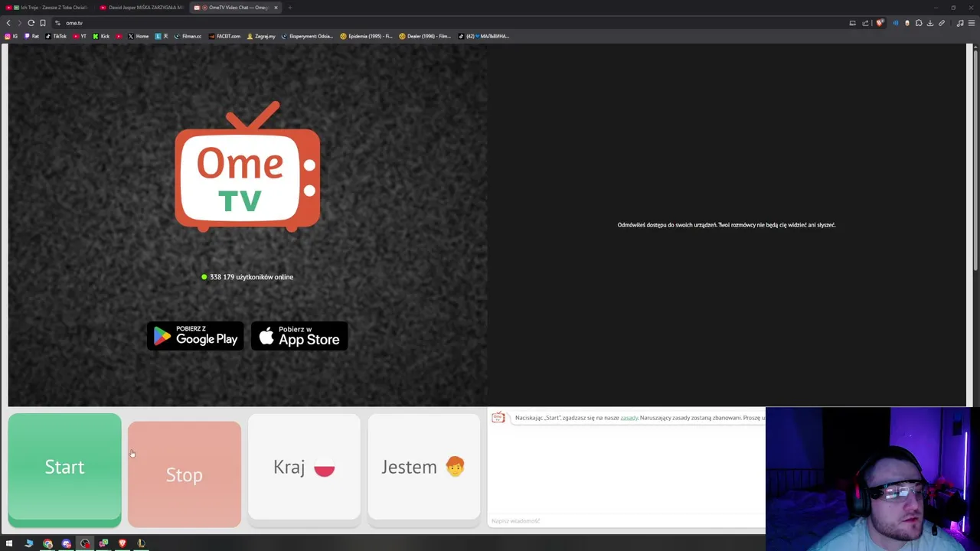Viewport: 980px width, 551px height.
Task: Click the share page icon
Action: pyautogui.click(x=865, y=23)
